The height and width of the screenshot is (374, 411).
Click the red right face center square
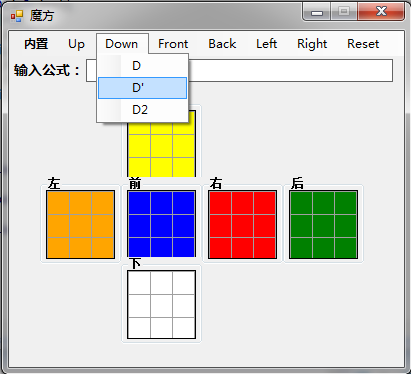pos(242,226)
